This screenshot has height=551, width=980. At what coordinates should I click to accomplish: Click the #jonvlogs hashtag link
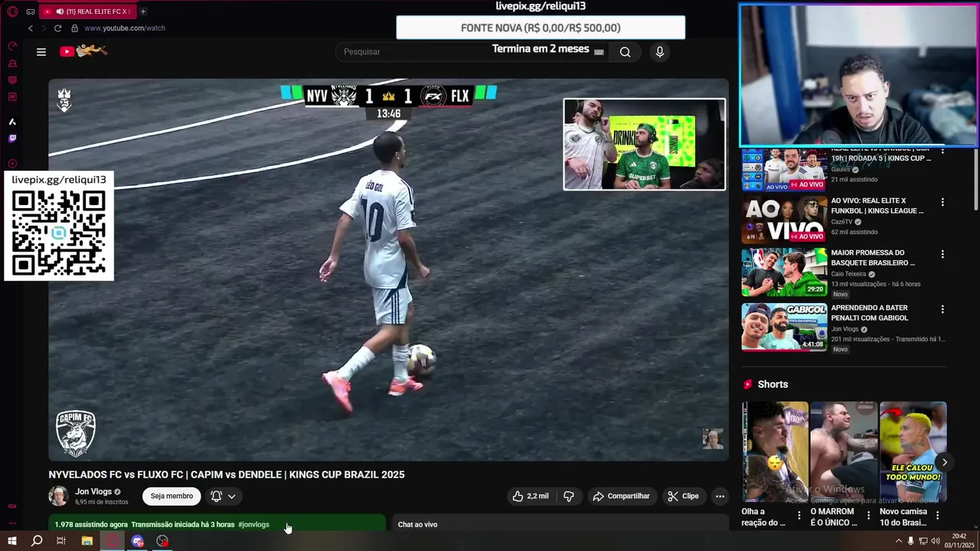[x=253, y=524]
